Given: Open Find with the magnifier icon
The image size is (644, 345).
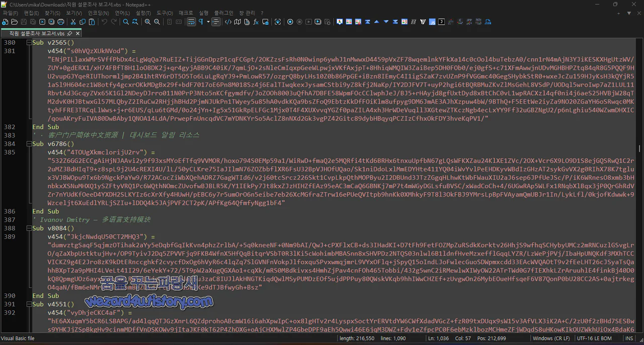Looking at the screenshot, I should [126, 22].
